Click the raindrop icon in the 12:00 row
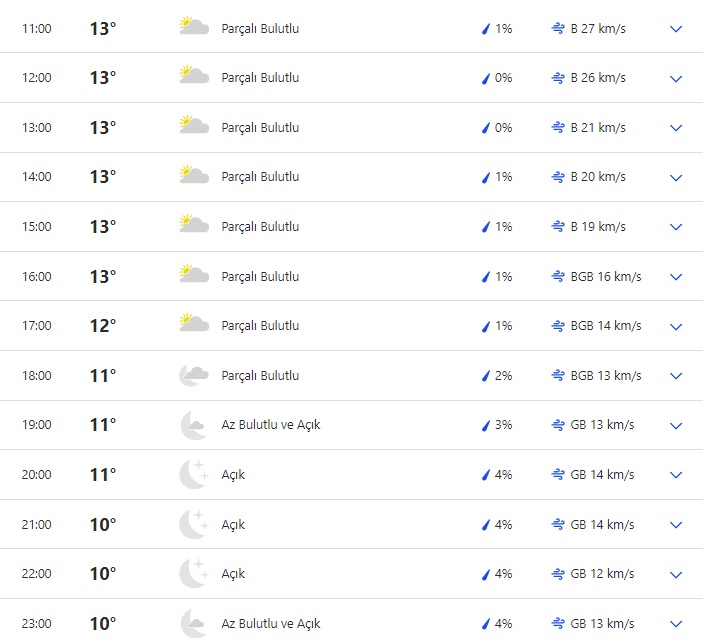This screenshot has width=703, height=640. pyautogui.click(x=486, y=78)
